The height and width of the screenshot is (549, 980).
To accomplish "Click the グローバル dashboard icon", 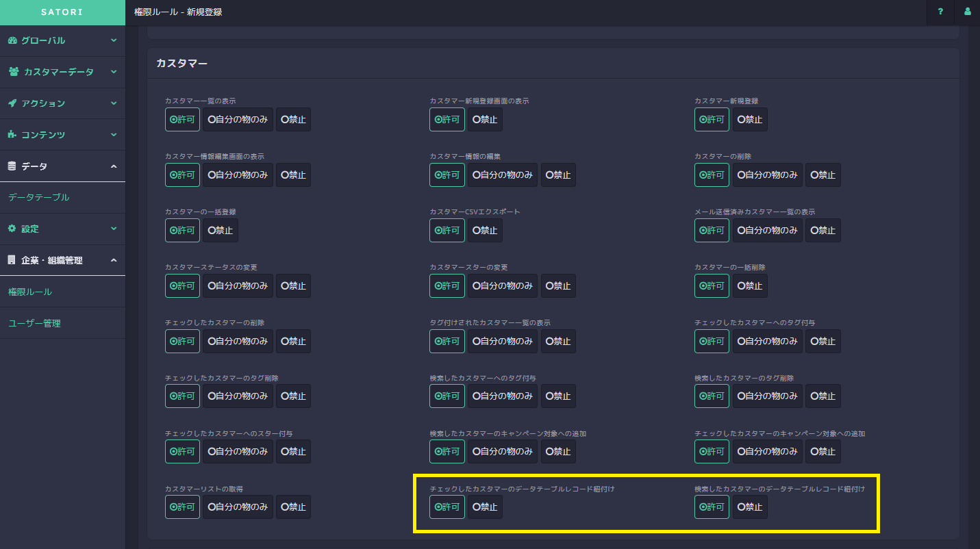I will (12, 40).
